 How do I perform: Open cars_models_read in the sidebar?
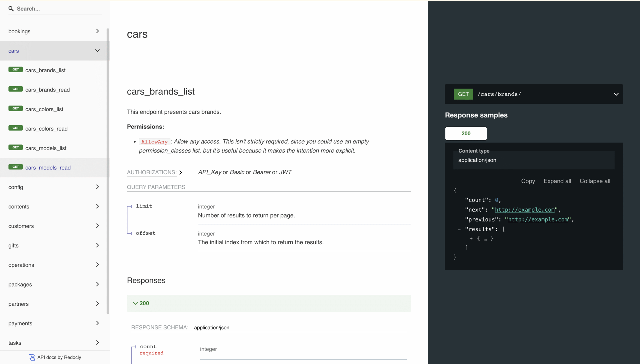(x=48, y=168)
